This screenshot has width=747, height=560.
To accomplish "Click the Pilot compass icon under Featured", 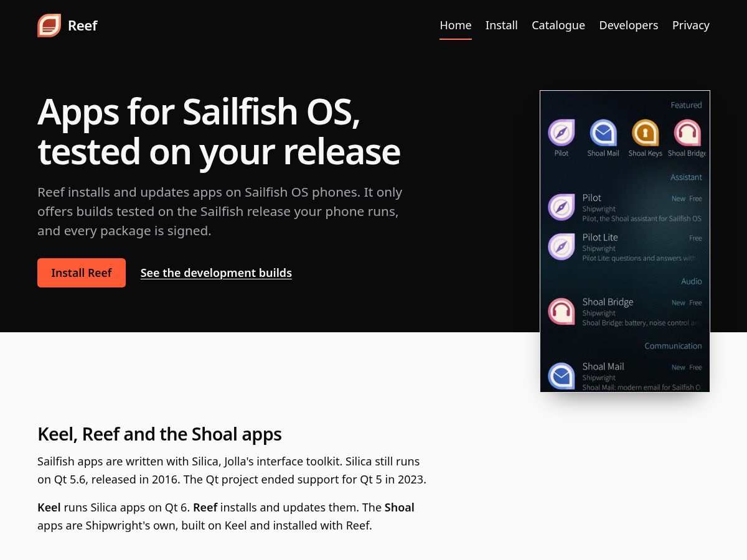I will tap(561, 133).
